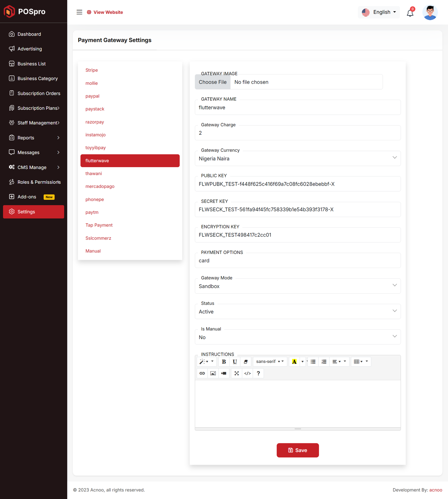The height and width of the screenshot is (499, 448).
Task: Toggle bold formatting in Instructions editor
Action: click(x=224, y=362)
